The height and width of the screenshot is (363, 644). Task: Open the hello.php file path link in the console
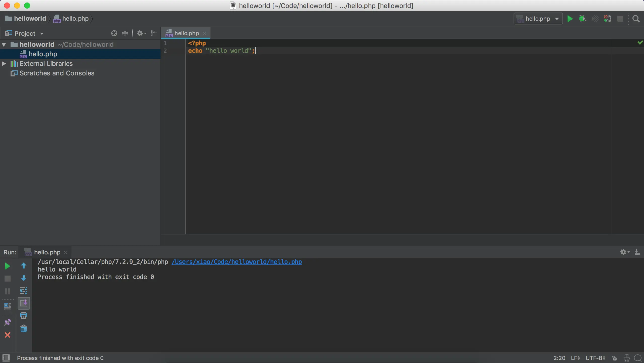pos(236,262)
